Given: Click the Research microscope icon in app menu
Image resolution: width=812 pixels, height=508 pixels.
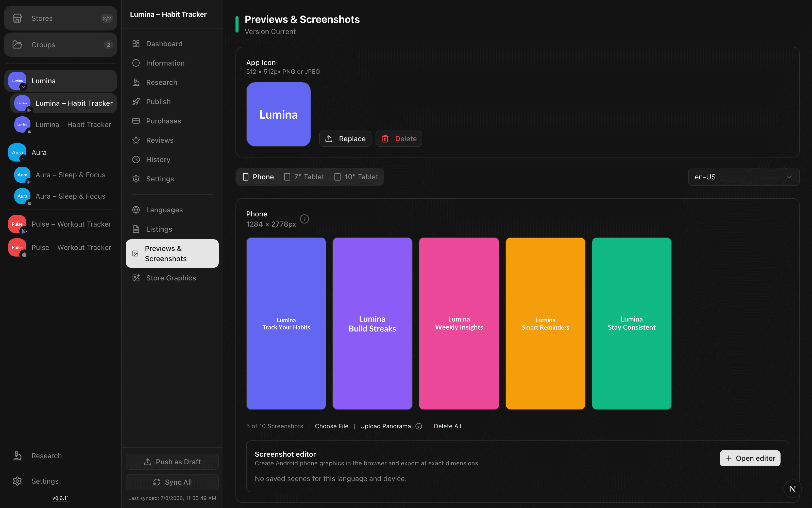Looking at the screenshot, I should (136, 82).
